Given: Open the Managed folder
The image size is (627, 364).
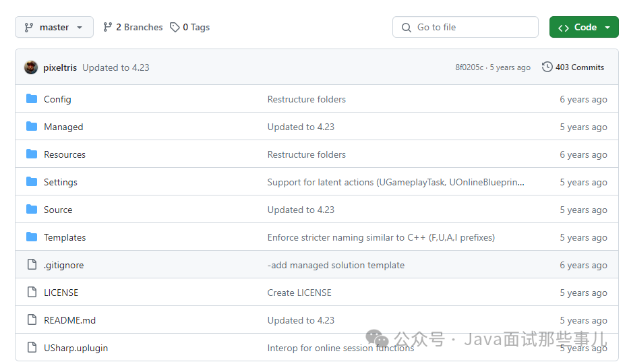Looking at the screenshot, I should pos(63,127).
